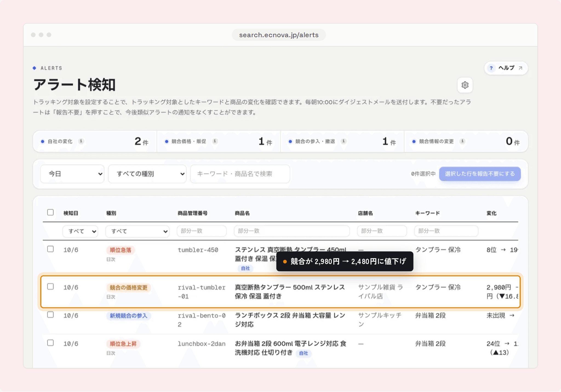The width and height of the screenshot is (561, 392).
Task: Click the キーワード・商品名で検索 search field
Action: [x=240, y=174]
